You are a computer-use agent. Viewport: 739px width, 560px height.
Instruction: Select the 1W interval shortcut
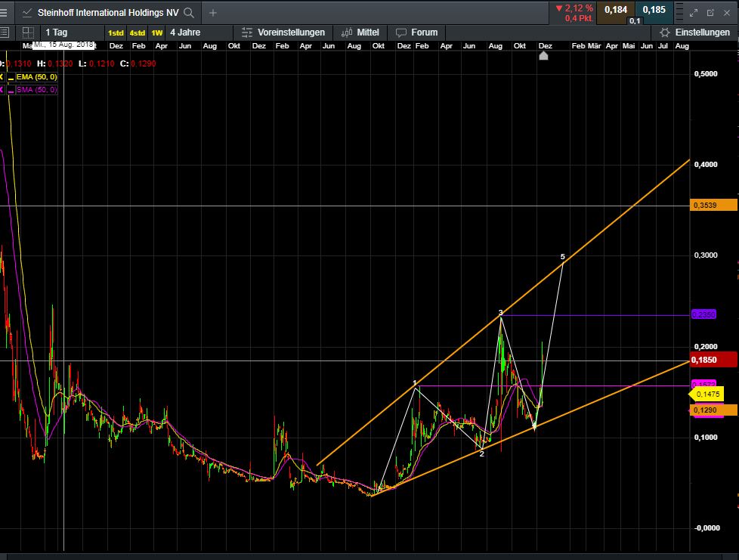click(x=157, y=33)
